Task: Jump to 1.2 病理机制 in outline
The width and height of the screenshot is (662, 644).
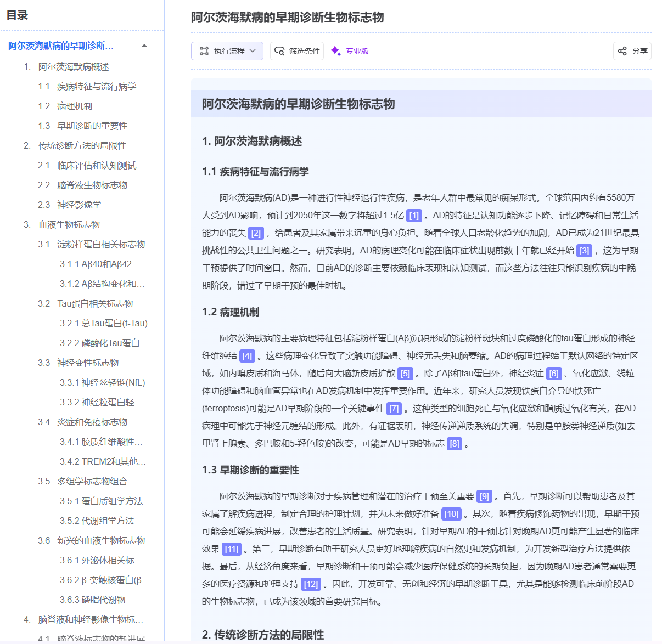Action: click(x=65, y=106)
